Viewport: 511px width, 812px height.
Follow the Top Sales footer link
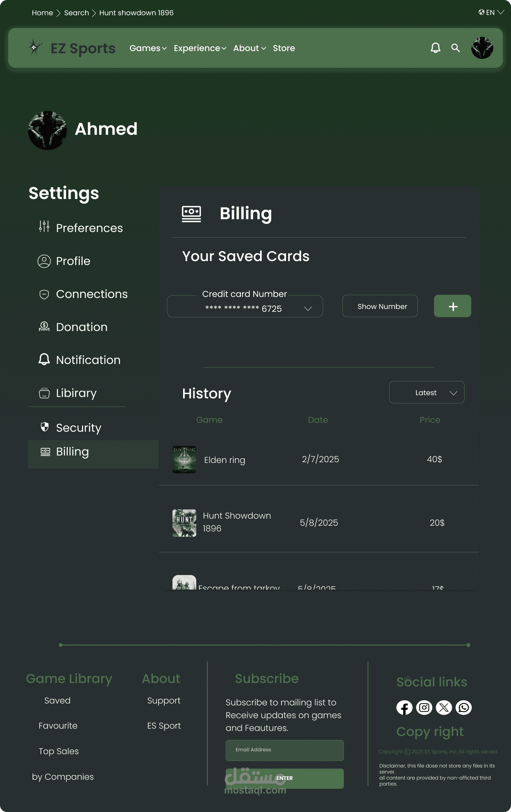59,751
